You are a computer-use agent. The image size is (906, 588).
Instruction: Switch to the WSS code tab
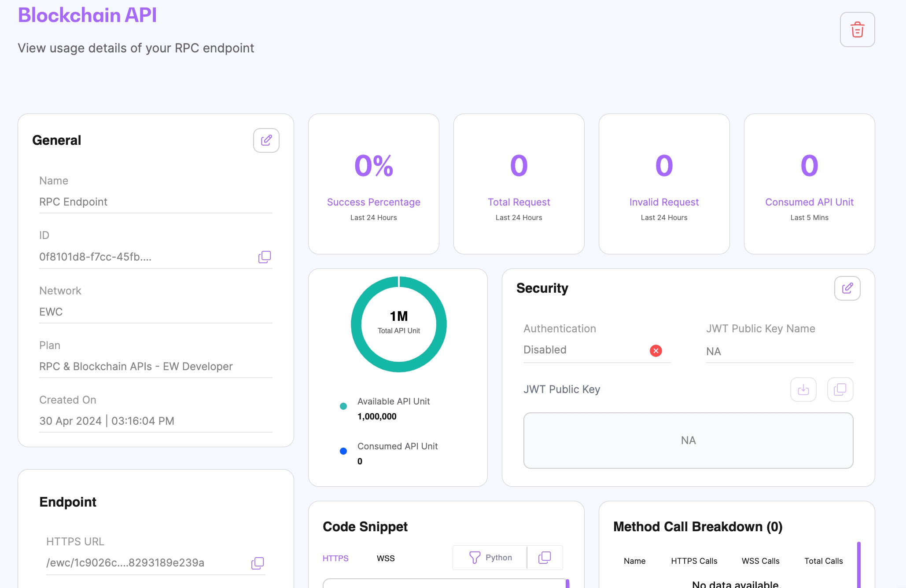tap(386, 559)
